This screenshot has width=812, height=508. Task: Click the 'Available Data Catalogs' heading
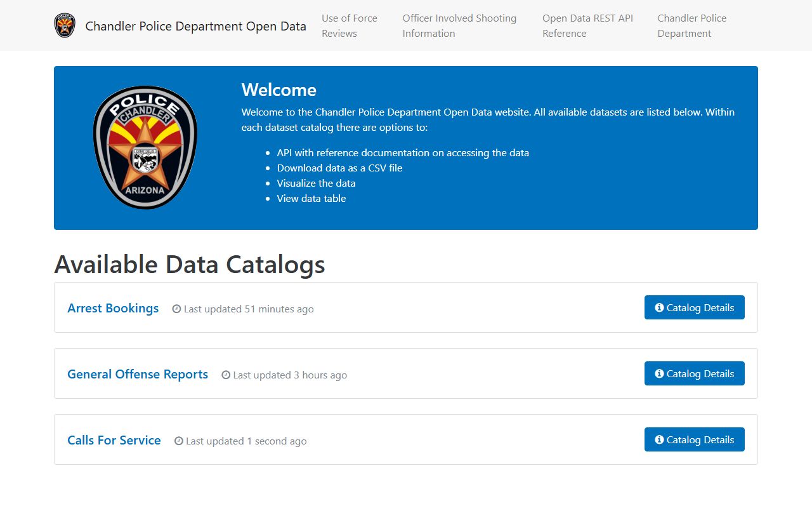tap(190, 264)
